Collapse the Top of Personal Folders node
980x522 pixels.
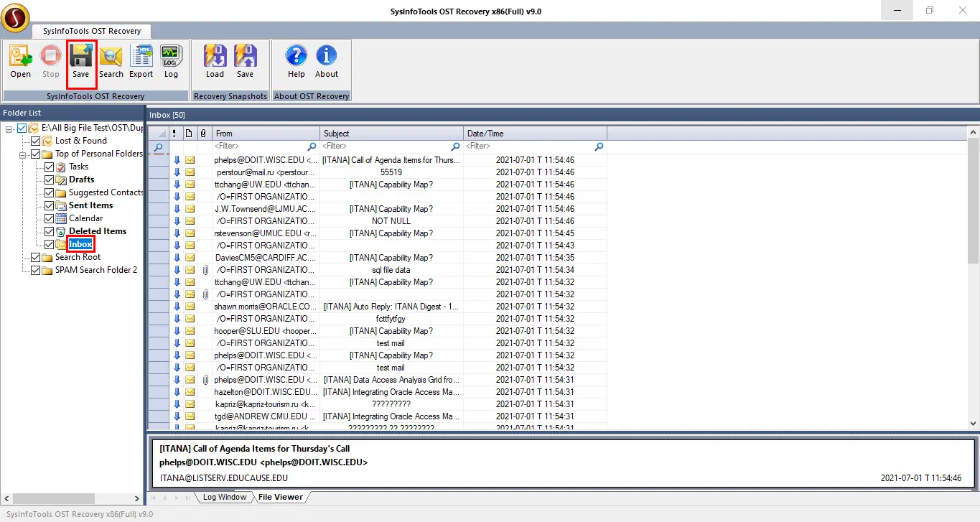[x=23, y=154]
